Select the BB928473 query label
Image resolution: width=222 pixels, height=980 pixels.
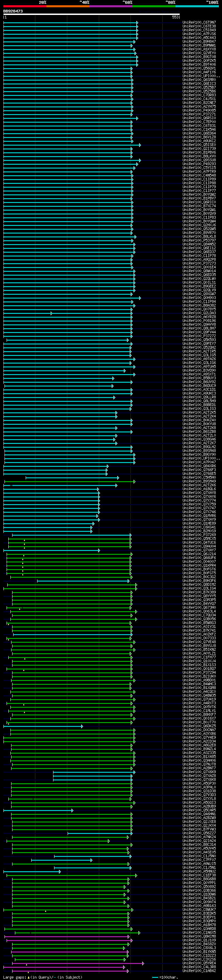pos(13,11)
